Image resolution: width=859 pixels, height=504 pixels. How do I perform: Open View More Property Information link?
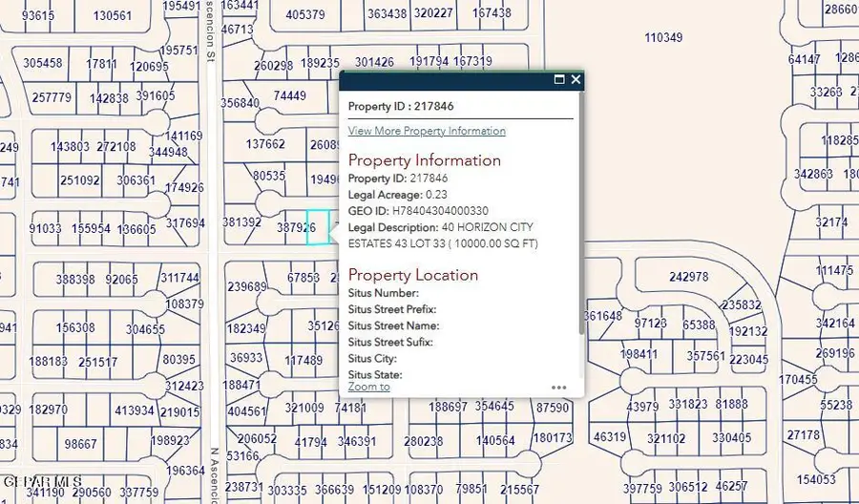coord(427,131)
